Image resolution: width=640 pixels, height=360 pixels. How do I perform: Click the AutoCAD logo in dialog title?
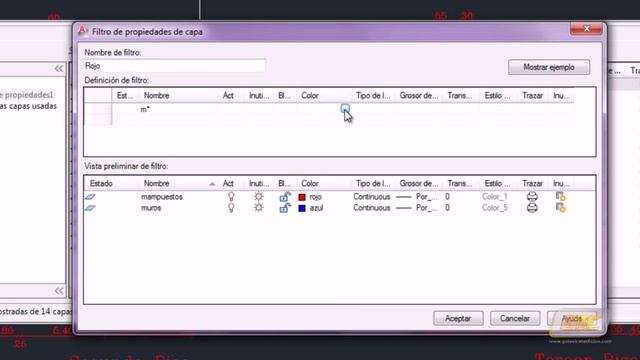coord(83,31)
